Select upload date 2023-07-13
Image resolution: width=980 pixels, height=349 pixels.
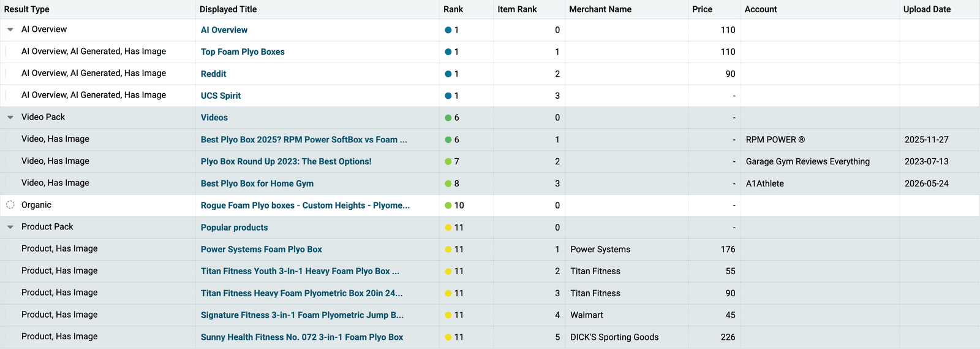coord(927,161)
